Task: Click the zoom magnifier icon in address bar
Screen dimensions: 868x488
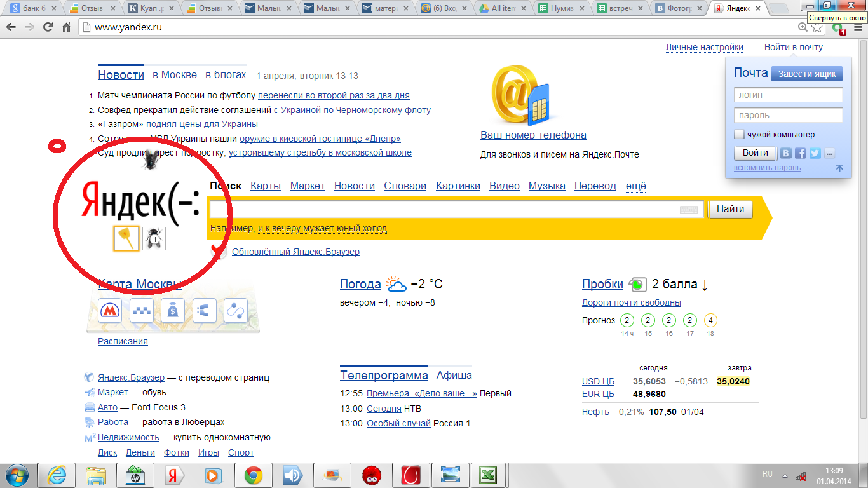Action: coord(804,28)
